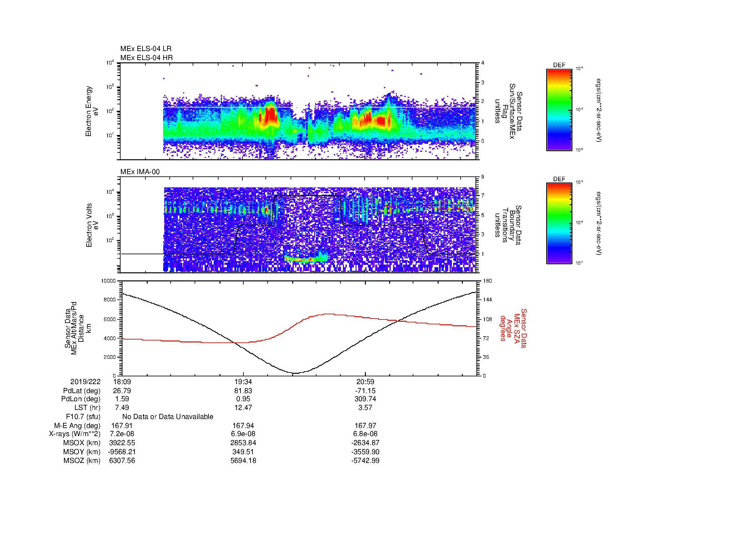Click 'No Data or Data Unavailable' text

point(168,417)
